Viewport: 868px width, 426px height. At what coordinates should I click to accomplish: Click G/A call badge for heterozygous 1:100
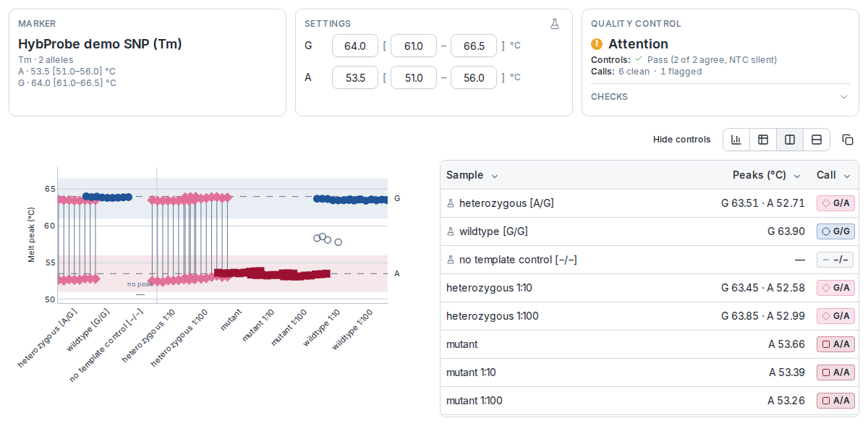(835, 316)
